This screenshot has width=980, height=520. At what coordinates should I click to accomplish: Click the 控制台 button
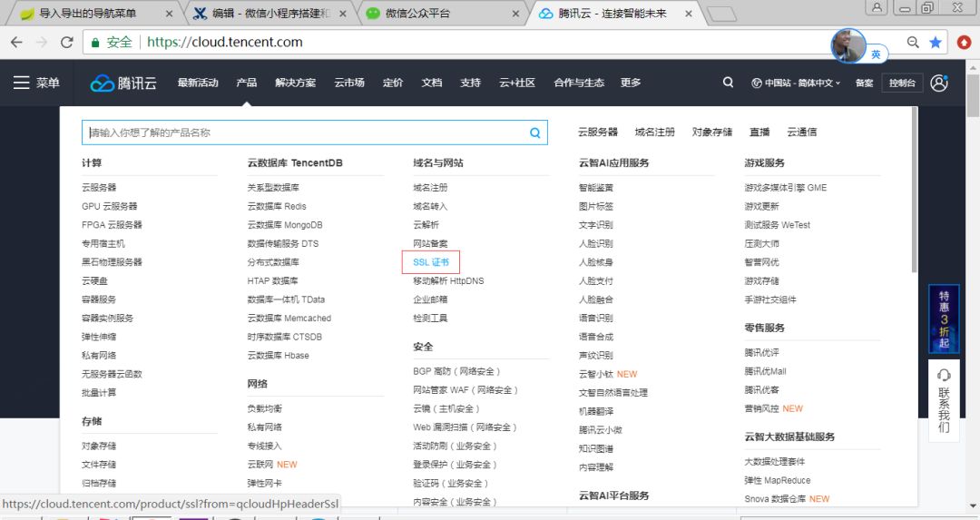(902, 83)
